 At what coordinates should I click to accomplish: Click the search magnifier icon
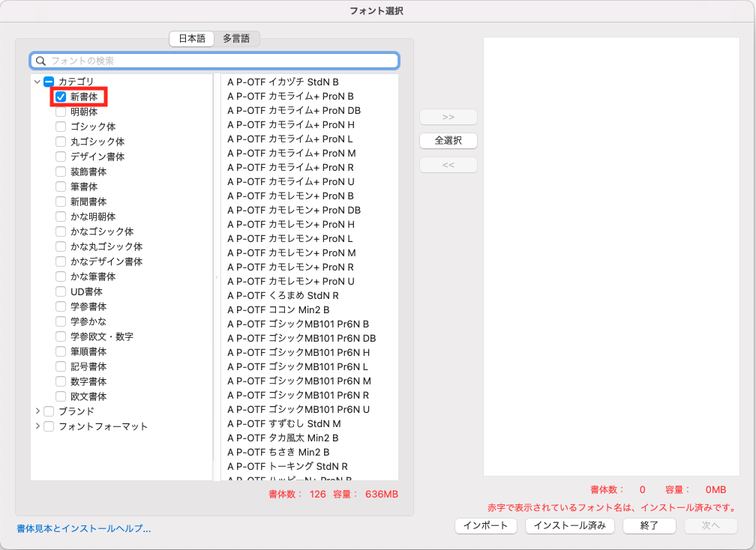click(x=41, y=61)
